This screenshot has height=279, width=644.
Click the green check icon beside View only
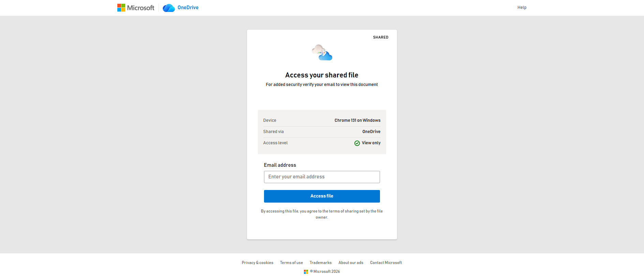(x=357, y=143)
